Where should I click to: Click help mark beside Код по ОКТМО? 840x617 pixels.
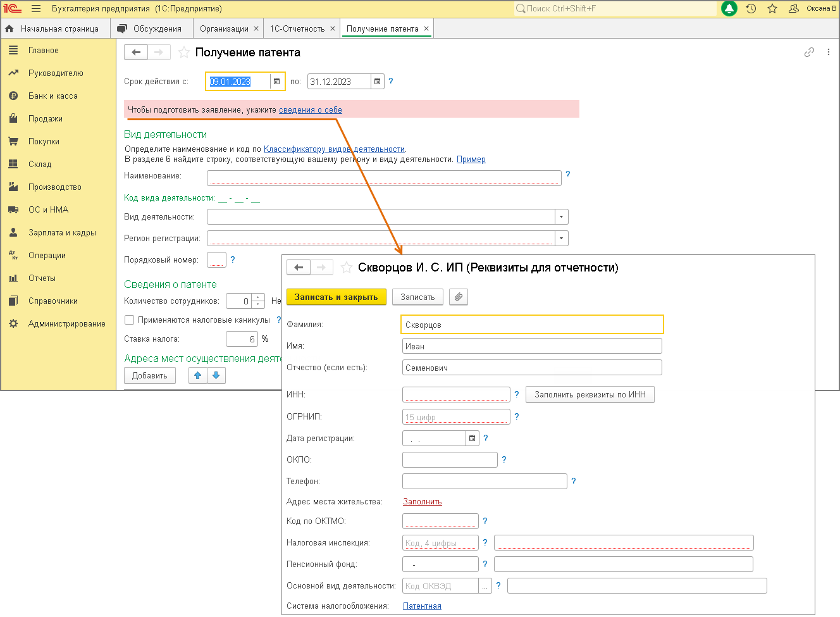(485, 521)
